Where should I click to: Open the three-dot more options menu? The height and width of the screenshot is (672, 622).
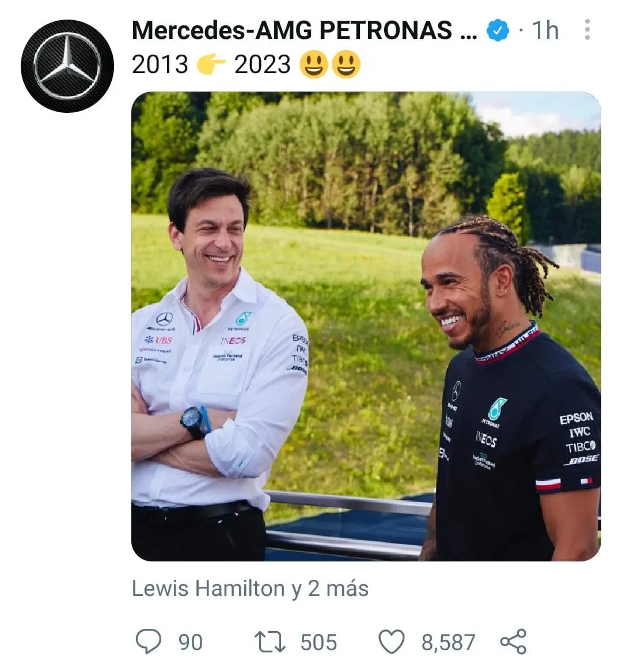coord(587,29)
